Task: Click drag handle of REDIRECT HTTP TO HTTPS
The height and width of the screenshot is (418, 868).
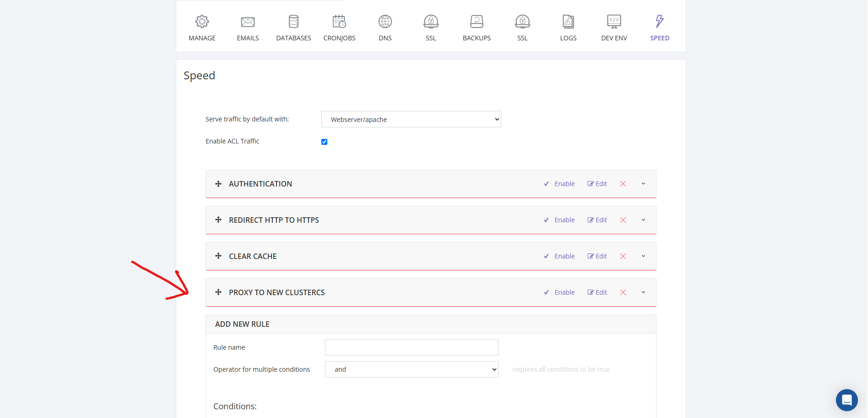Action: [x=218, y=220]
